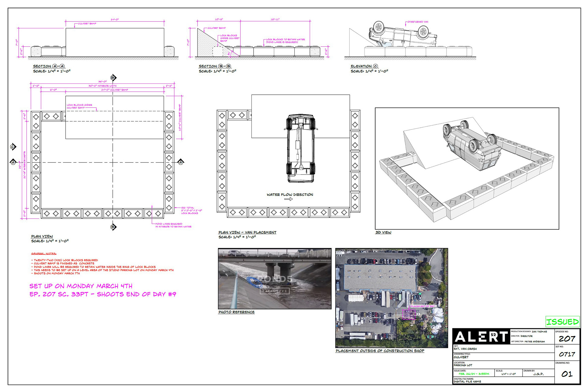This screenshot has height=392, width=588.
Task: Click the SECTION A-A title label
Action: [49, 66]
